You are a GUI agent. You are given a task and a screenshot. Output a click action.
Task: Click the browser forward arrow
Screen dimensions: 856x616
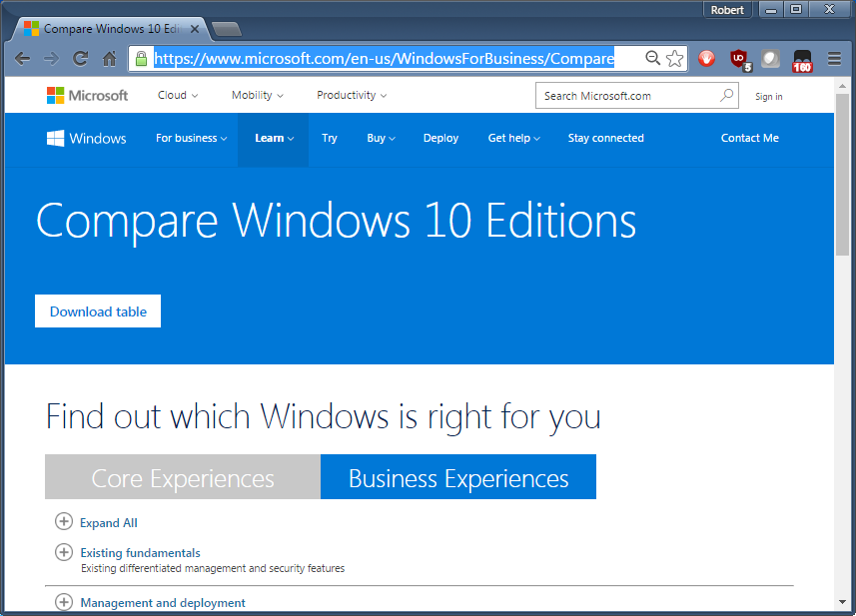[51, 58]
